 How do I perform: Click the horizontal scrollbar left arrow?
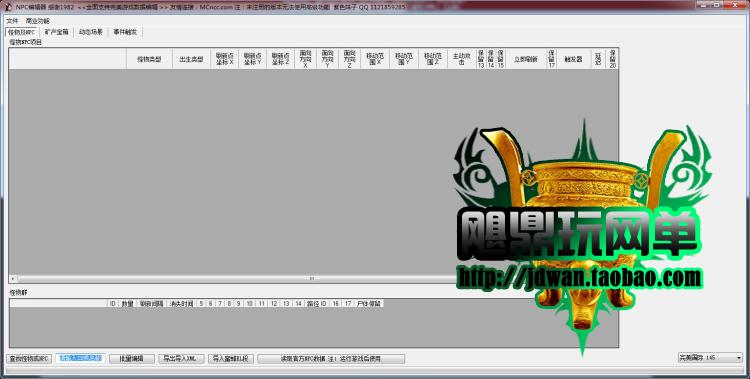tap(13, 278)
